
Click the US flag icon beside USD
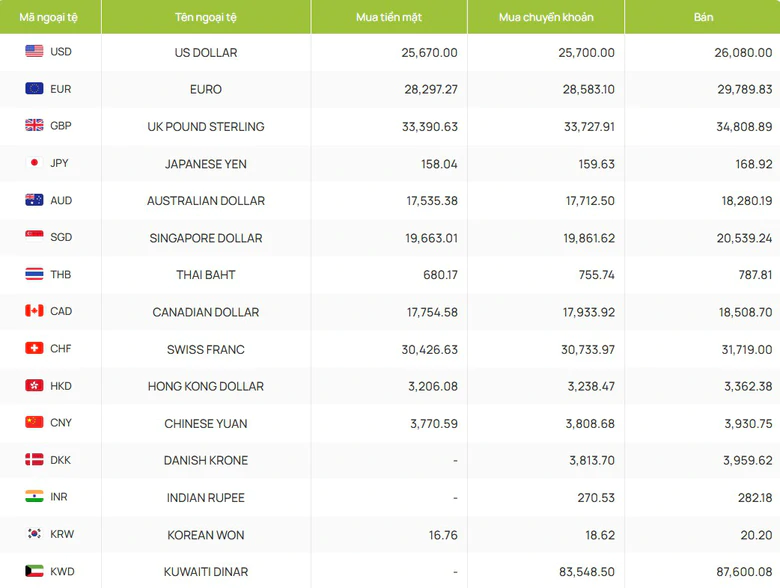click(34, 51)
